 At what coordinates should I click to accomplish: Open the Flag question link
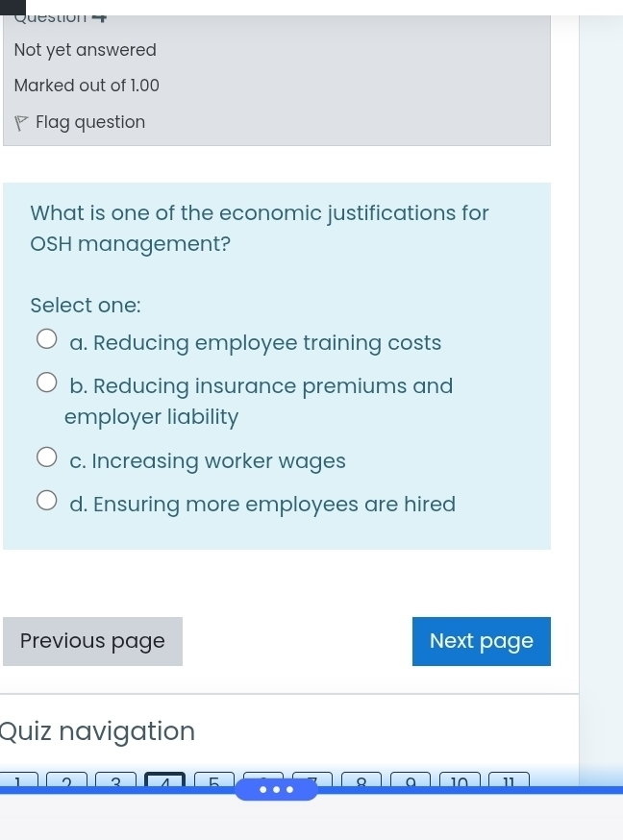(x=90, y=122)
